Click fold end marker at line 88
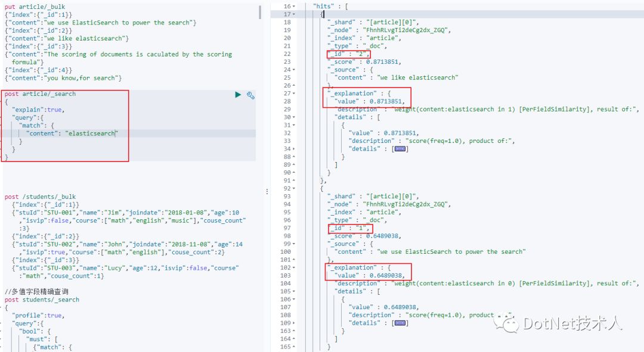Screen dimensions: 644x352 pos(294,157)
